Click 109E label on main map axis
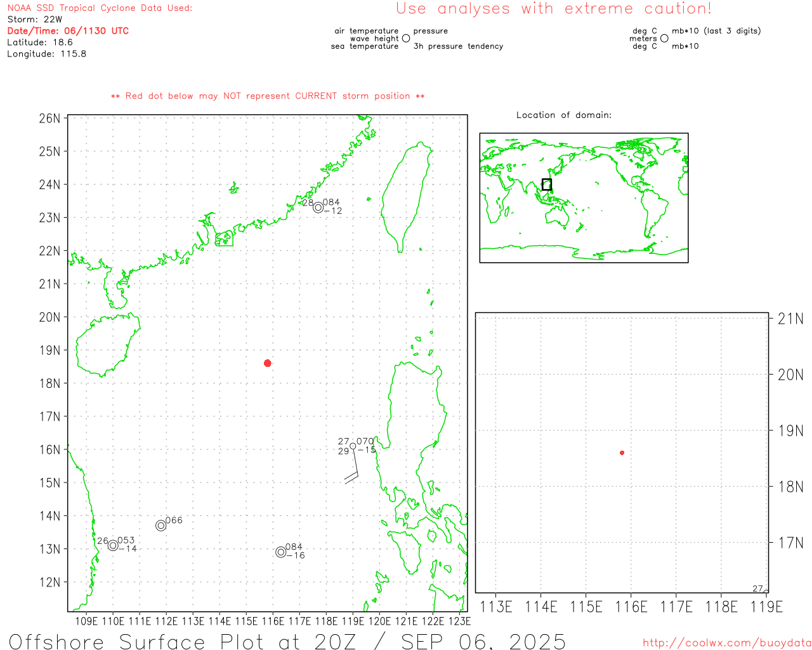This screenshot has width=812, height=650. [86, 621]
